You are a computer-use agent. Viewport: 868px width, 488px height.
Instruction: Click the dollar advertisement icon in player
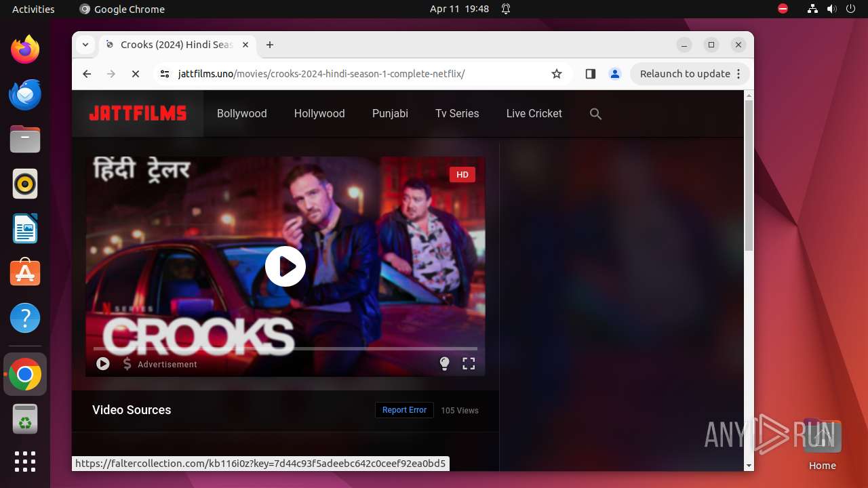(127, 364)
